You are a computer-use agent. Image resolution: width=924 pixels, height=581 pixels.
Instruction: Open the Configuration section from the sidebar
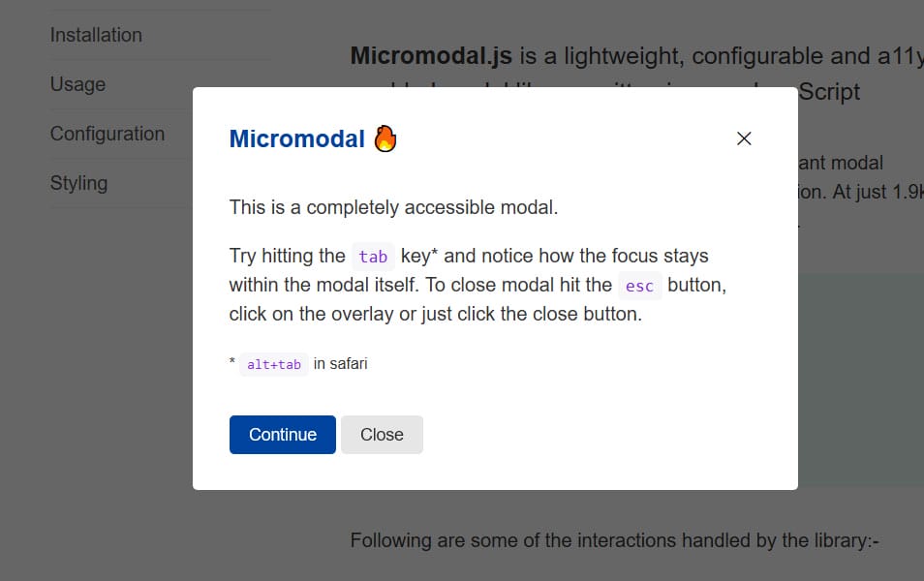(107, 134)
